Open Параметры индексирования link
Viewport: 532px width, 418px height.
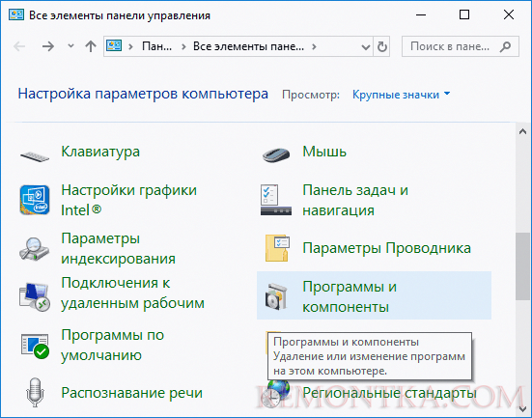118,249
